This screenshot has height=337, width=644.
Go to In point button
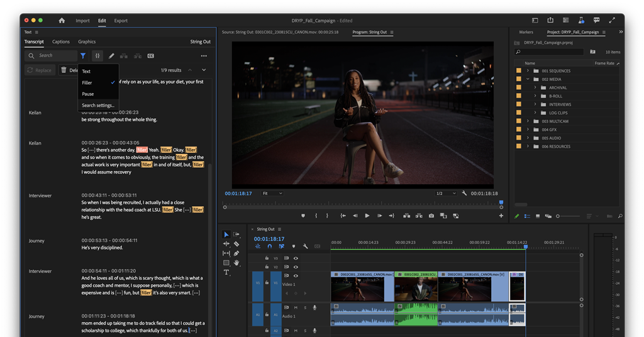(343, 216)
